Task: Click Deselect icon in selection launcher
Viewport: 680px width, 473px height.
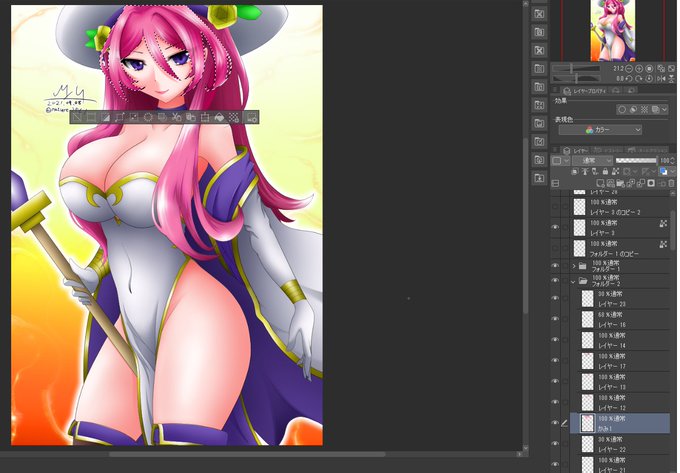Action: (76, 117)
